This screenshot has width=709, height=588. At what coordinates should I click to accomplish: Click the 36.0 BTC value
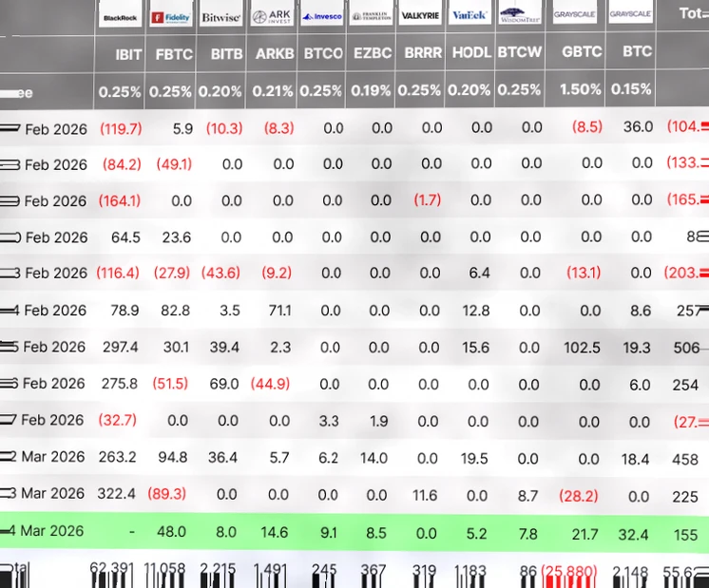(638, 126)
